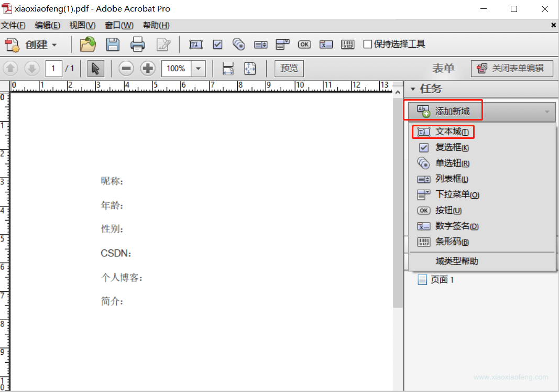
Task: Click the CSDN: label on the page
Action: 116,253
